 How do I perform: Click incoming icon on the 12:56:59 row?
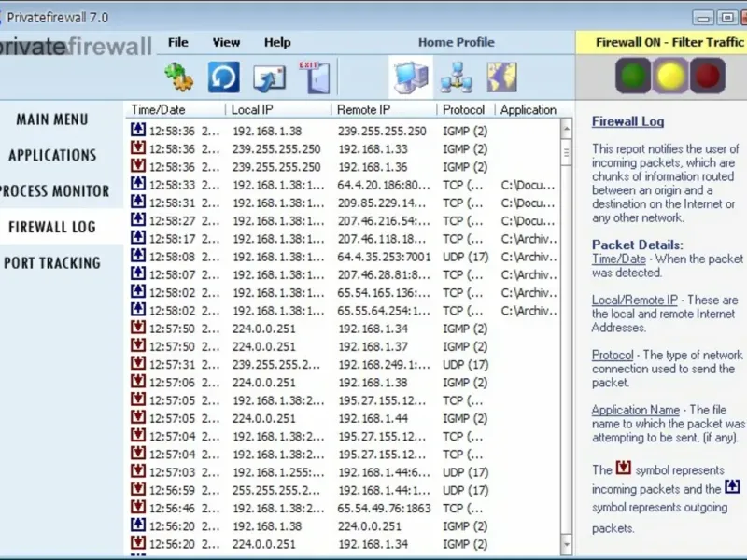(138, 488)
